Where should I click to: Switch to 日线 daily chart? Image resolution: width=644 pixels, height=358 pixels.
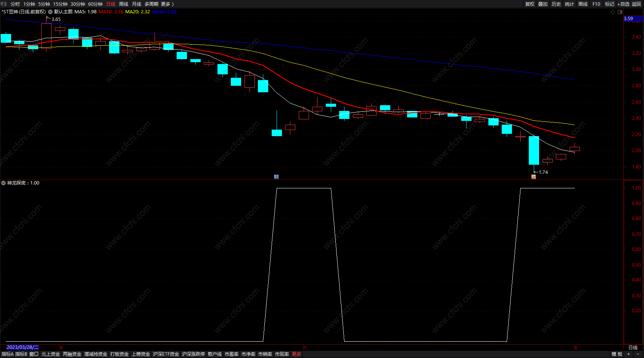tap(111, 4)
